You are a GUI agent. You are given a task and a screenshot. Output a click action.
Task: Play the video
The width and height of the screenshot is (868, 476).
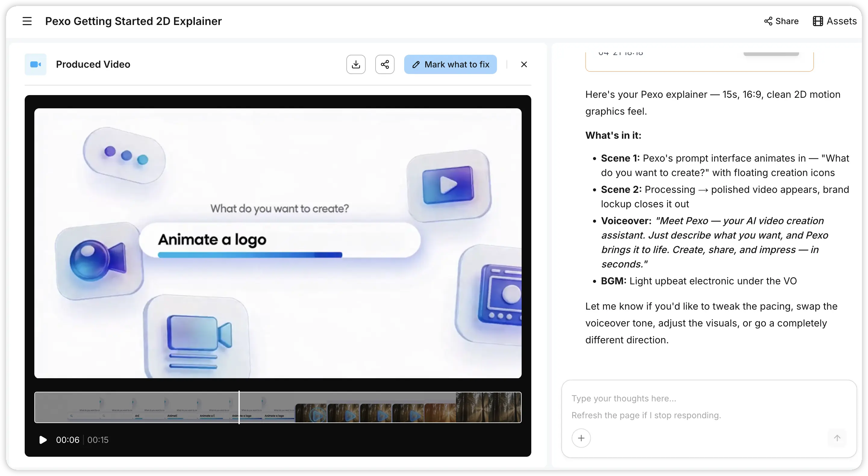(43, 440)
